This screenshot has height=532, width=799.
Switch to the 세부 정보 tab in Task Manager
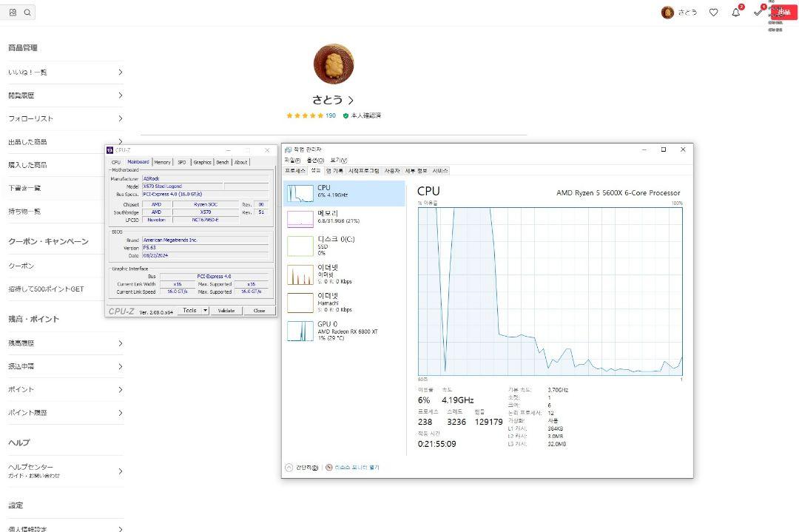pos(417,171)
